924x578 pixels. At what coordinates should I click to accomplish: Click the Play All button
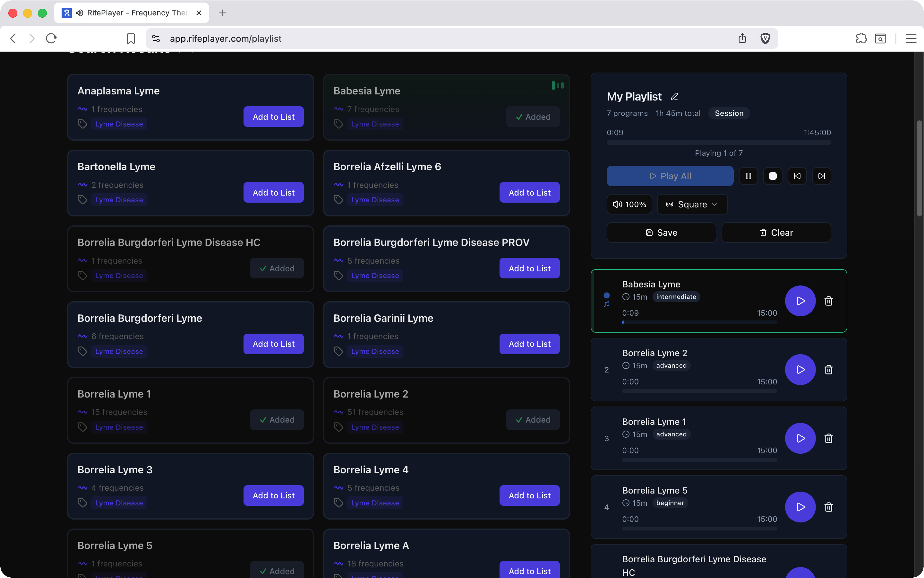click(670, 176)
